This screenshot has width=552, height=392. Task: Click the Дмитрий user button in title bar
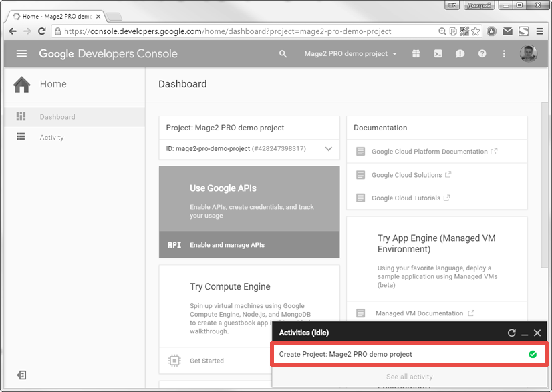(x=479, y=5)
